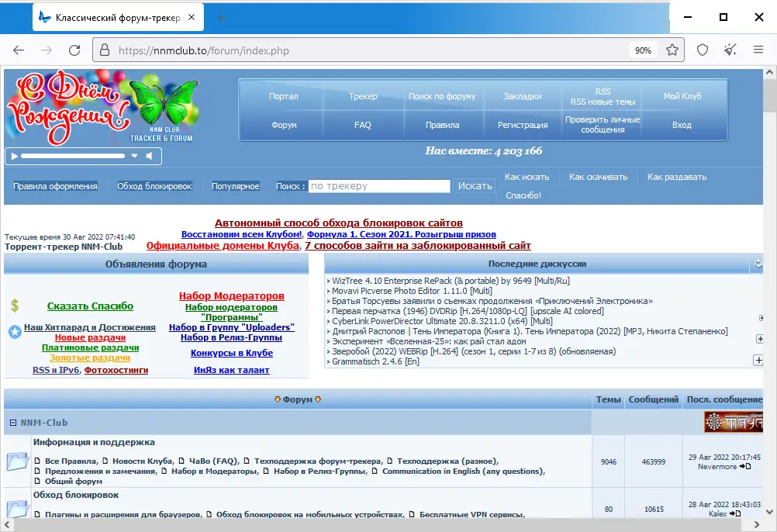777x532 pixels.
Task: Open Конкурсы в Клубе link
Action: tap(231, 353)
